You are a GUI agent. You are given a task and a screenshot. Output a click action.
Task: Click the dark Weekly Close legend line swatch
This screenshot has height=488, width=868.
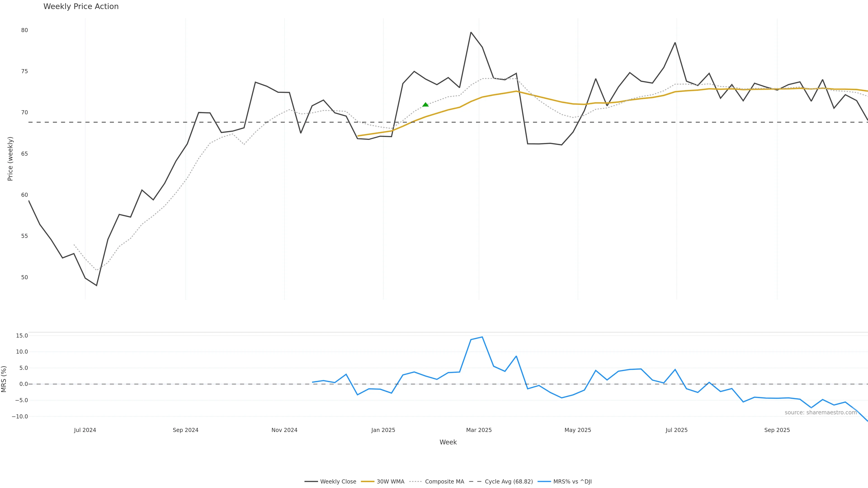pos(311,482)
